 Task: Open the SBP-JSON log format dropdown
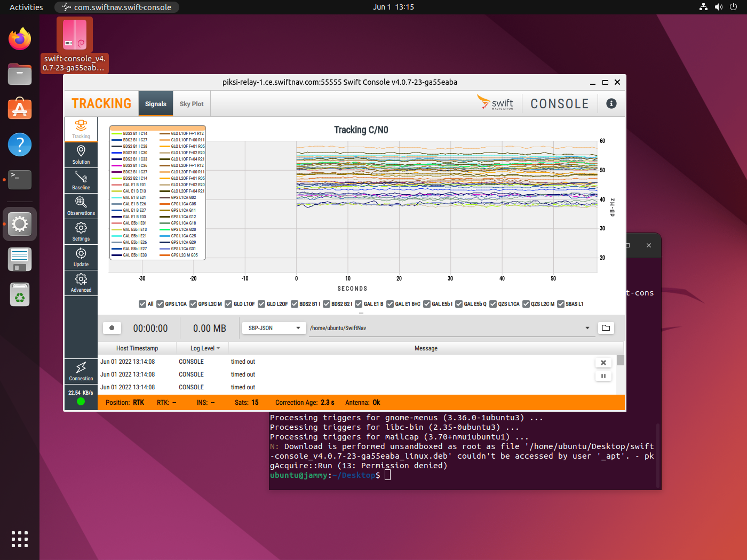(274, 328)
